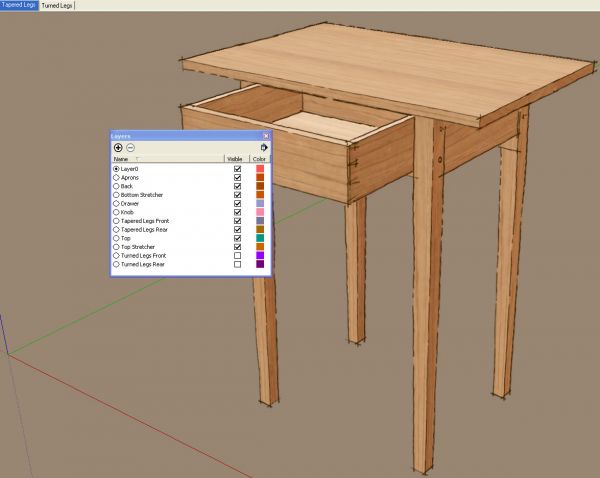
Task: Click the Top Stretcher layer name
Action: 138,247
